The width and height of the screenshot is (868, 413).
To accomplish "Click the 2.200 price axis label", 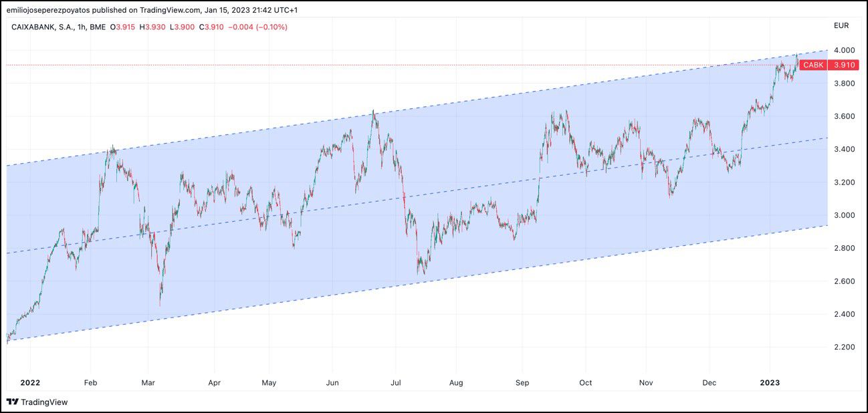I will click(x=843, y=347).
